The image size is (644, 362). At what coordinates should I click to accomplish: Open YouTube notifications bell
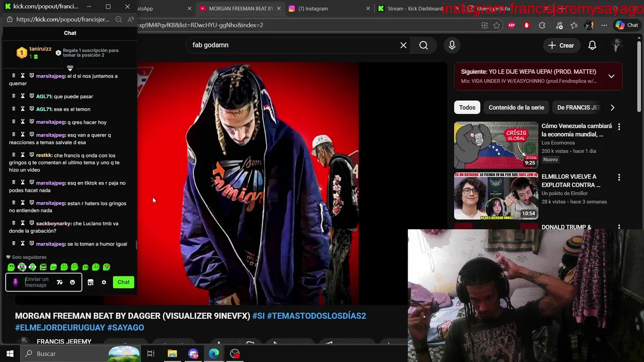pos(592,45)
